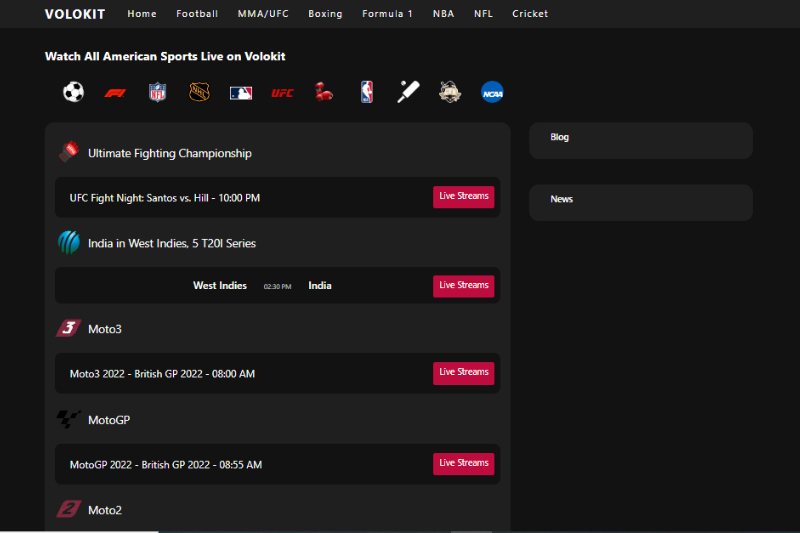Select the gold emblem icon before NCAA

pyautogui.click(x=450, y=92)
